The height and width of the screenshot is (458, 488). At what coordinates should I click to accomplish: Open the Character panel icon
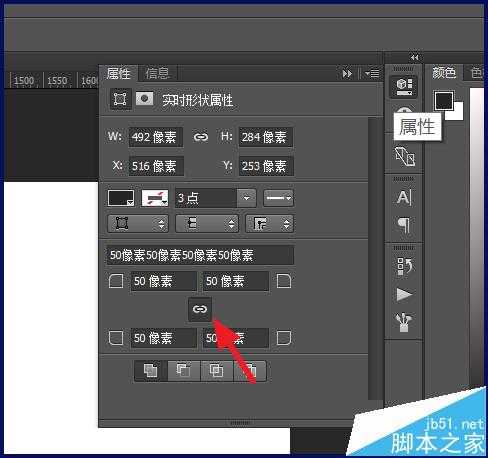point(404,198)
